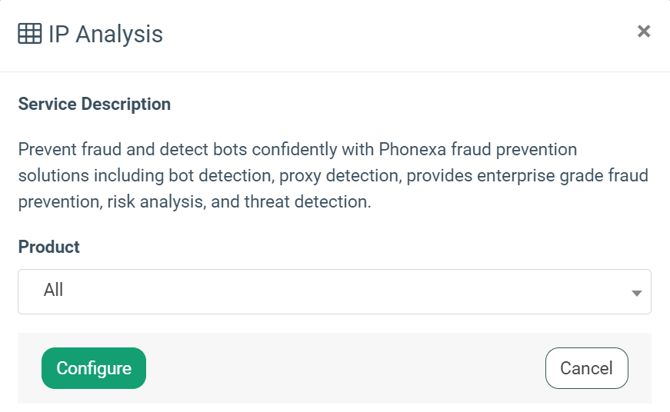
Task: Click the 'Service Description' heading
Action: (94, 104)
